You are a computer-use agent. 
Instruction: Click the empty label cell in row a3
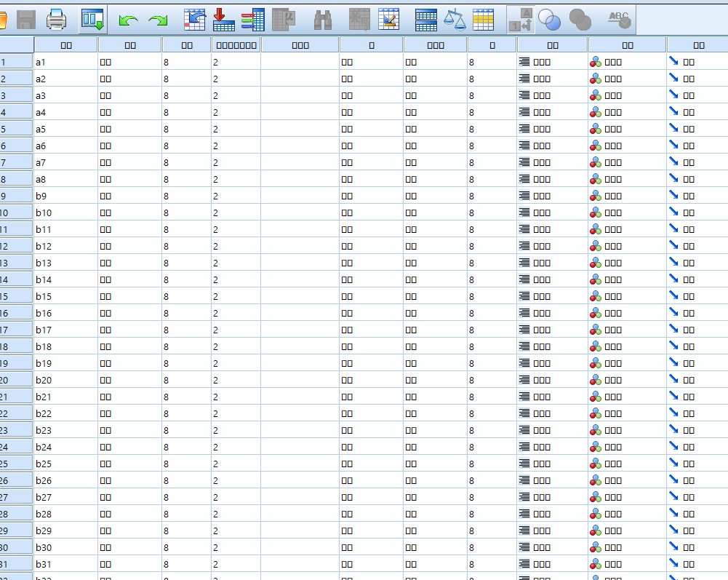click(x=300, y=96)
